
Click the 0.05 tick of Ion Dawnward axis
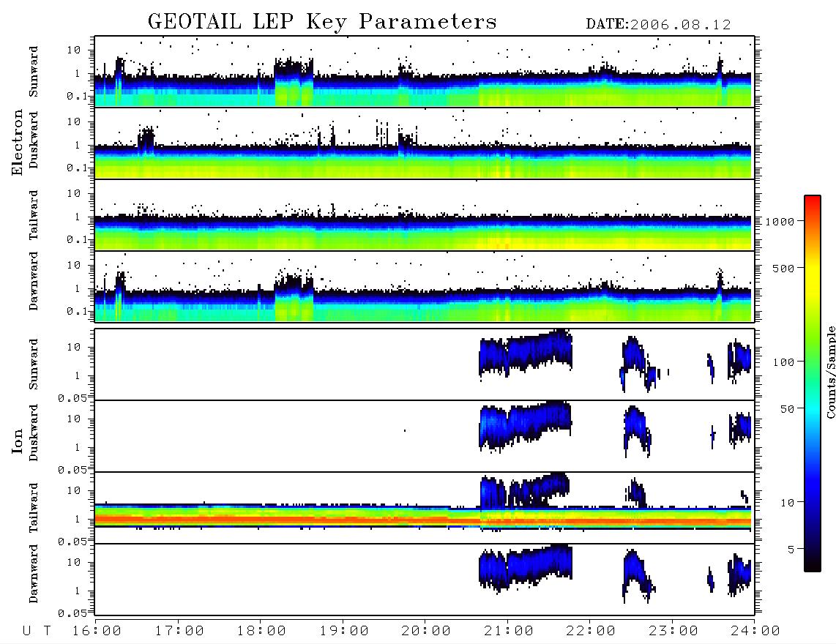pos(72,613)
